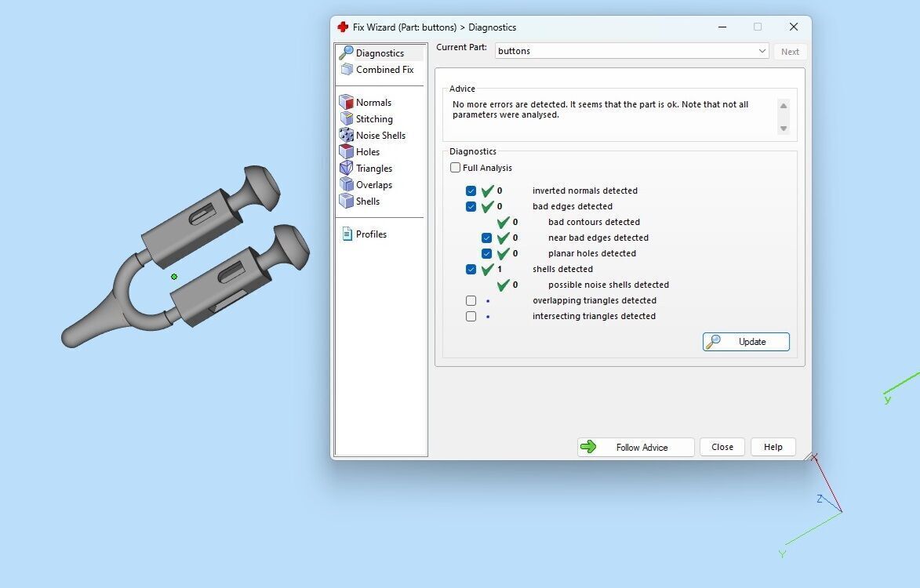Screen dimensions: 920x588
Task: Click the Holes icon
Action: click(x=346, y=151)
